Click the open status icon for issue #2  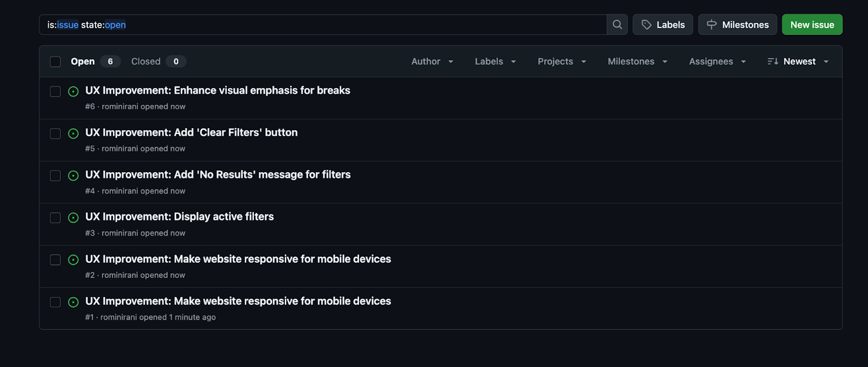(73, 260)
